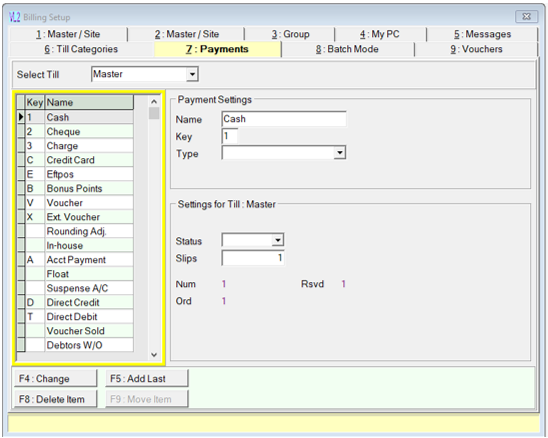Switch to the 8: Batch Mode tab
Image resolution: width=548 pixels, height=438 pixels.
tap(347, 49)
